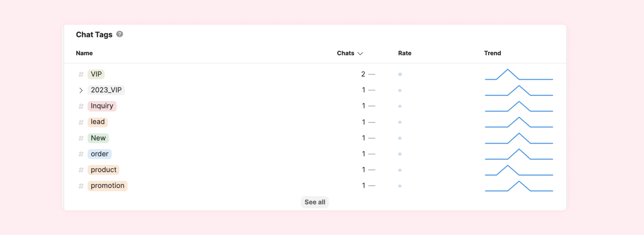The height and width of the screenshot is (235, 644).
Task: Click the hash icon beside product tag
Action: coord(81,170)
